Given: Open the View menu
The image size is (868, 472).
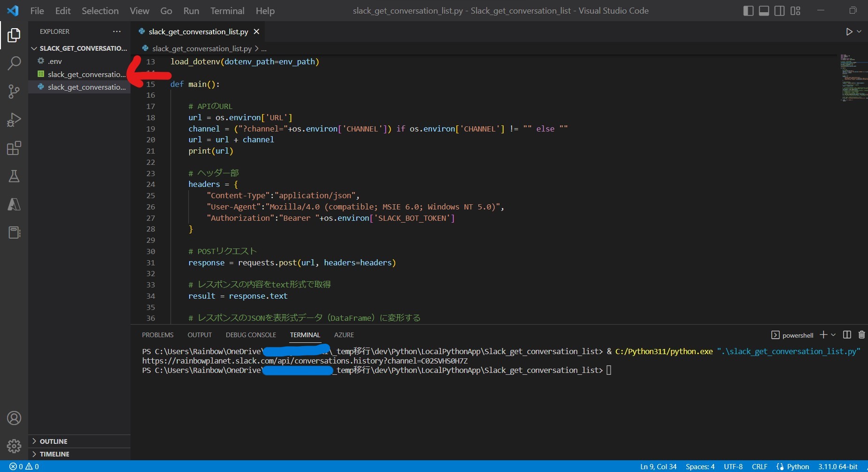Looking at the screenshot, I should [139, 11].
